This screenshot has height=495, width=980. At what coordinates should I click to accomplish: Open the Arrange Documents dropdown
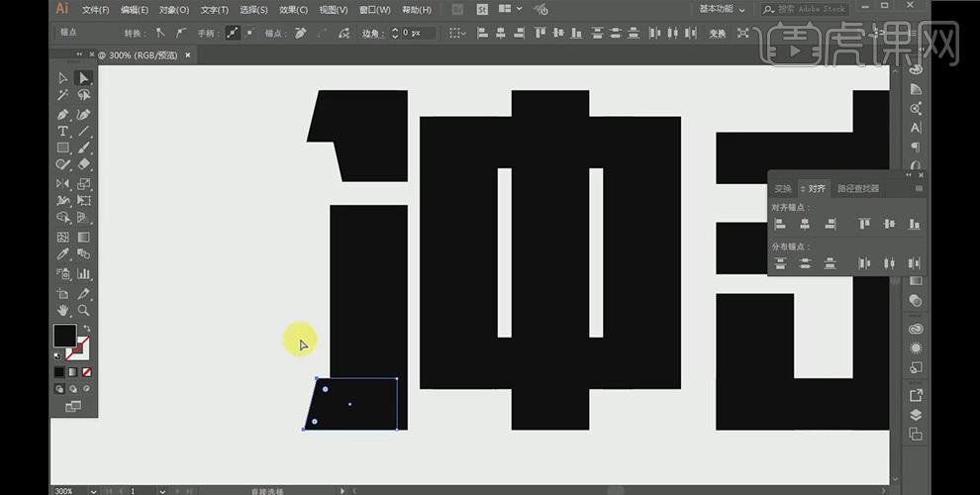pos(510,9)
